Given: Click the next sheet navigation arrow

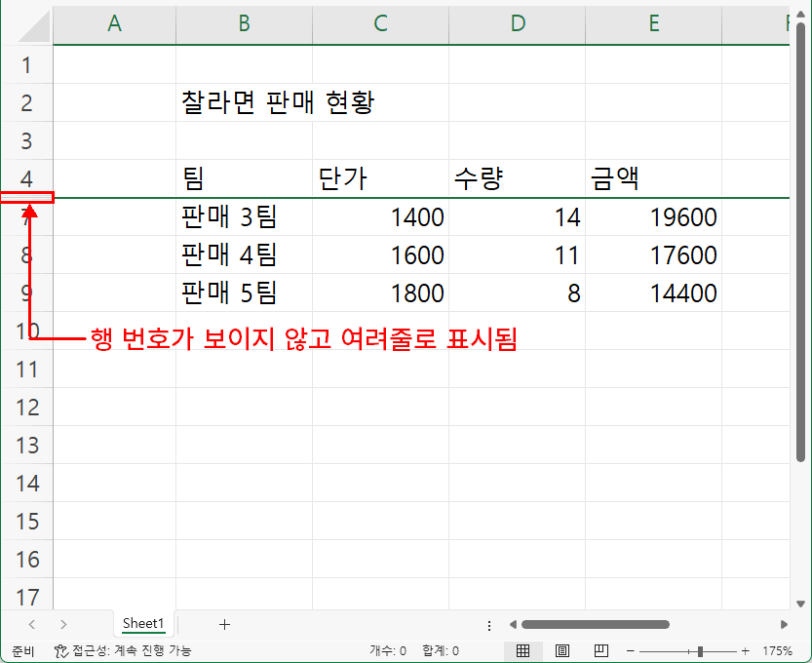Looking at the screenshot, I should point(63,624).
